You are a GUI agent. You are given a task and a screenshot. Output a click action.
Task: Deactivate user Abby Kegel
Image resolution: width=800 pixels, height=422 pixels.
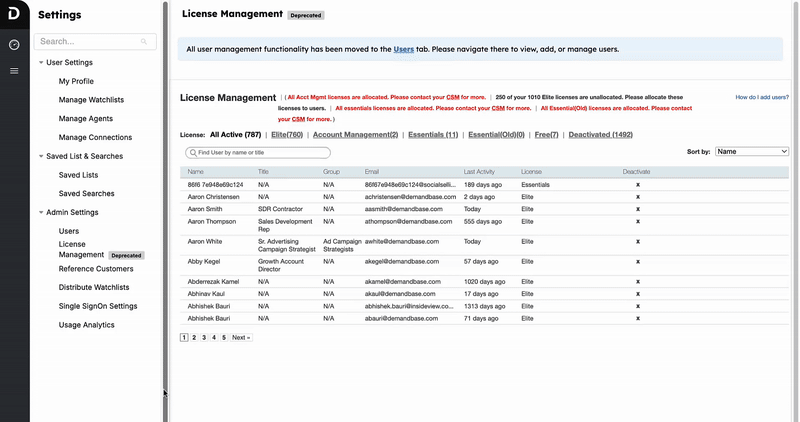click(638, 262)
